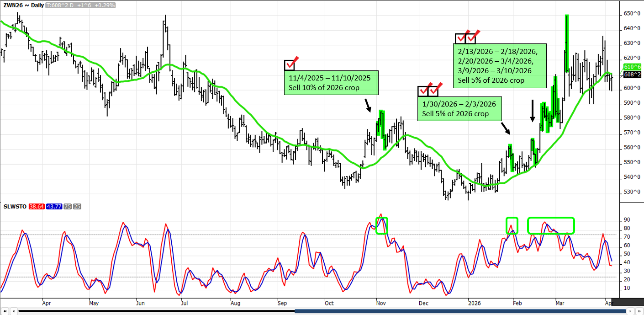This screenshot has height=315, width=644.
Task: Click the first checkbox above 1/30/2026 note
Action: click(423, 91)
